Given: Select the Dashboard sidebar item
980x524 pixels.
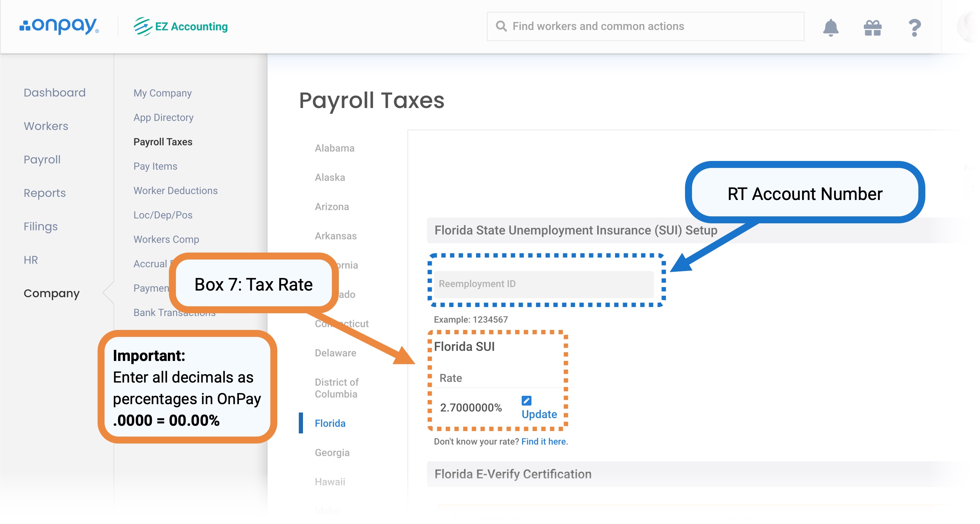Looking at the screenshot, I should [54, 92].
